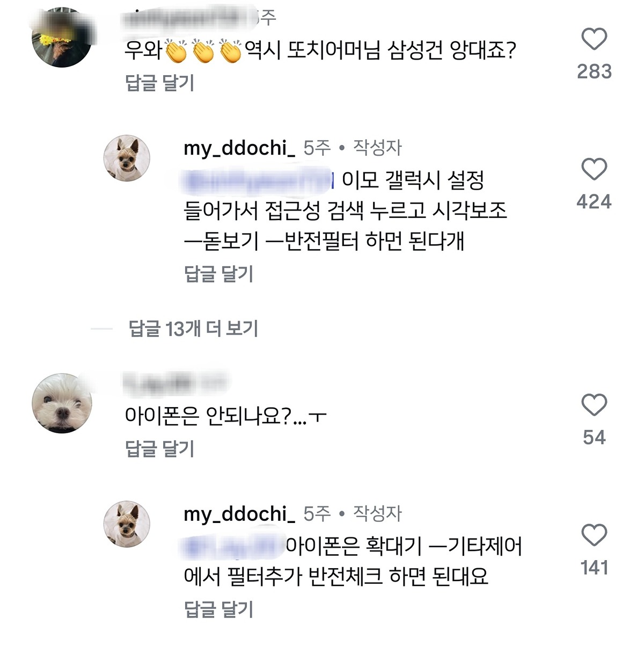
Task: Click '답글 달기' under the 확대기 reply
Action: click(218, 609)
